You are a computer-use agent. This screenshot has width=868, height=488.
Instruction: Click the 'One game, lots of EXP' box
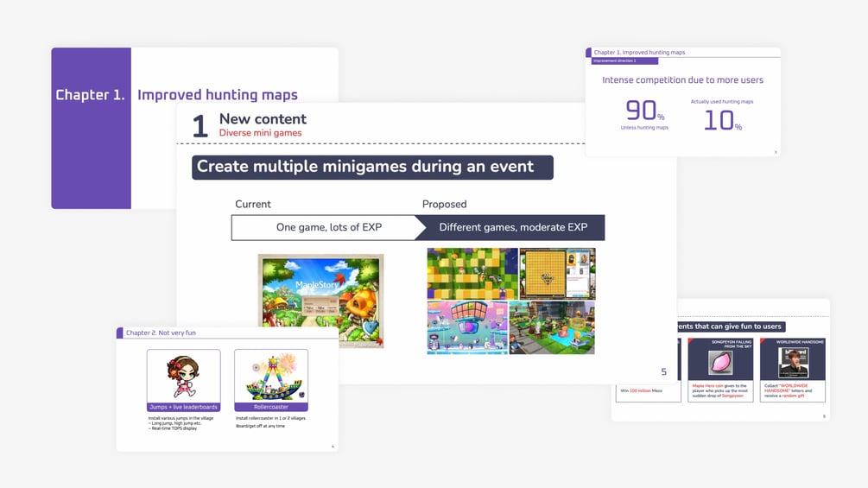tap(329, 227)
